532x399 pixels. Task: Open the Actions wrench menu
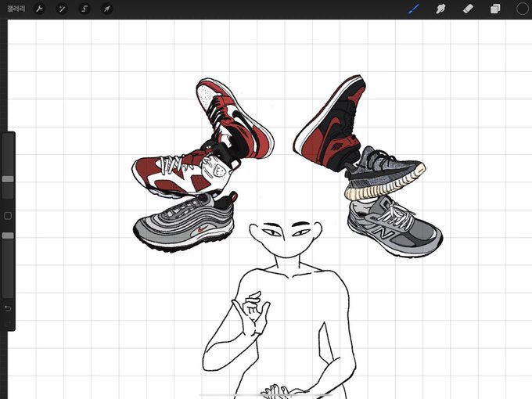pyautogui.click(x=39, y=9)
